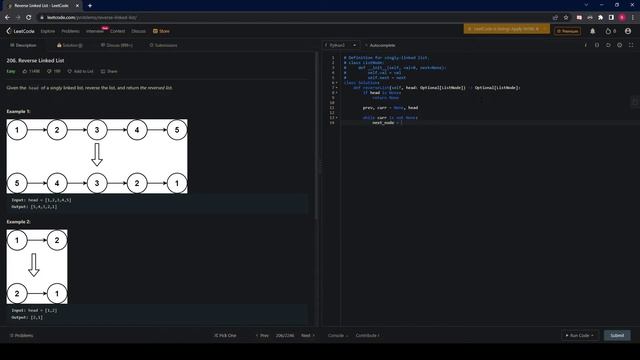This screenshot has height=360, width=640.
Task: Bookmark this page star icon
Action: (566, 18)
